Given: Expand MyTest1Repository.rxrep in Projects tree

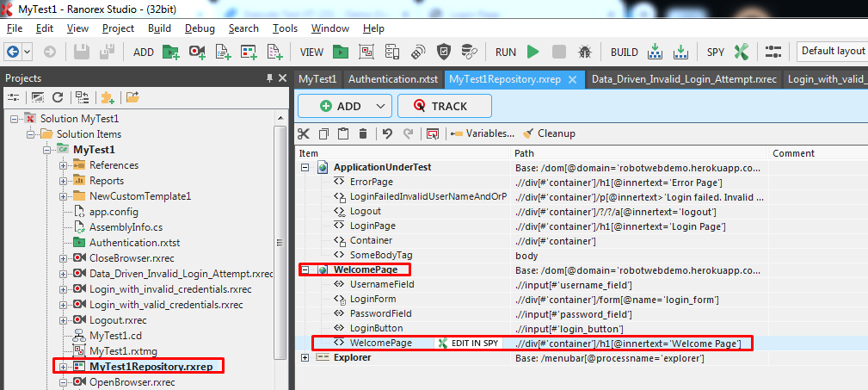Looking at the screenshot, I should click(63, 367).
